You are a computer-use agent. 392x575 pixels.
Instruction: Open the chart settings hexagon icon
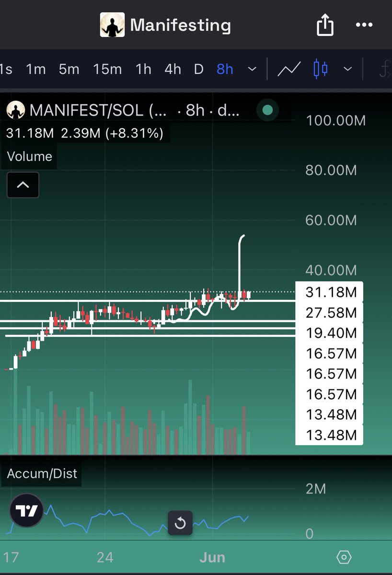coord(344,557)
